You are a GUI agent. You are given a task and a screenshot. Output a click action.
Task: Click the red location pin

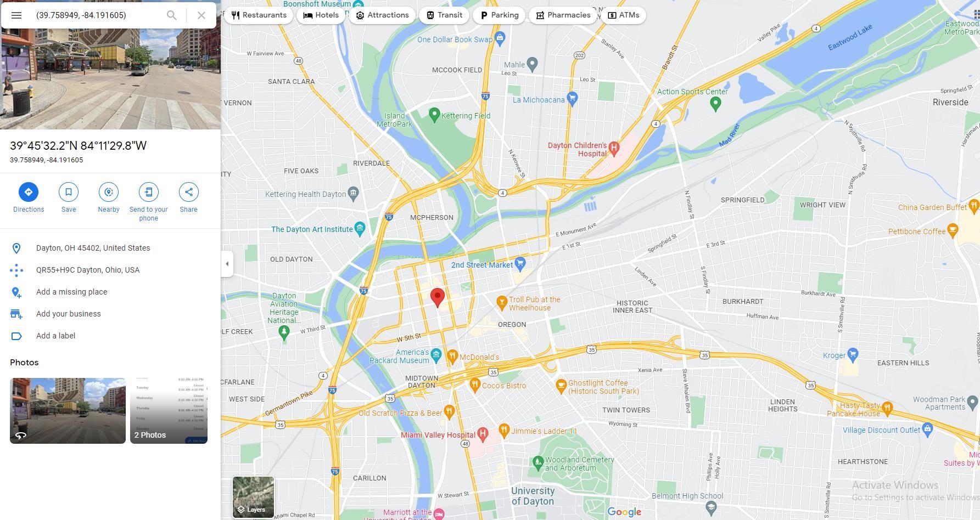[438, 297]
